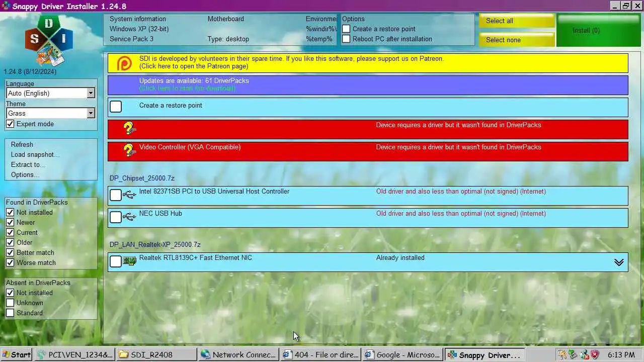Switch to Network Connections taskbar window
Screen dimensions: 644x362
[x=238, y=354]
